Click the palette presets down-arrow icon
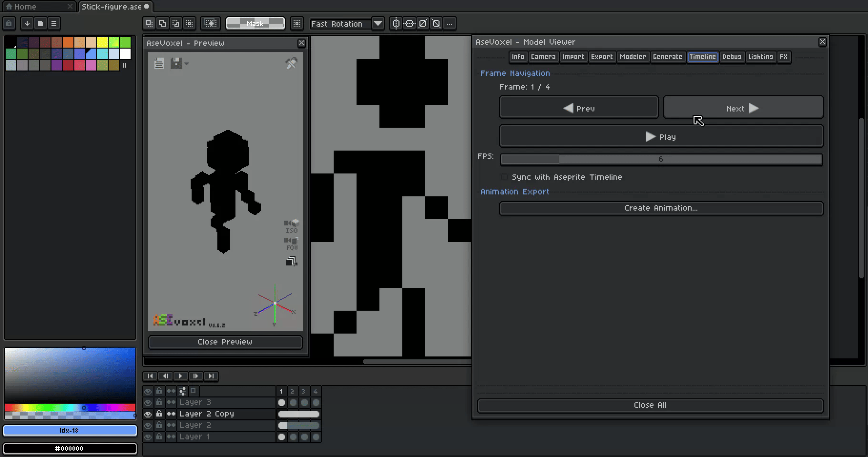The width and height of the screenshot is (868, 457). [x=27, y=23]
